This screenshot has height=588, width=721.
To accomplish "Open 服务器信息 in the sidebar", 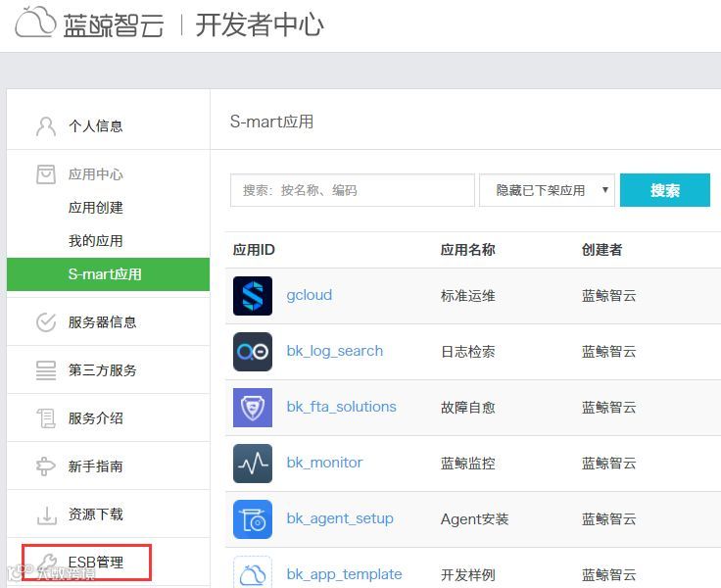I will (102, 322).
